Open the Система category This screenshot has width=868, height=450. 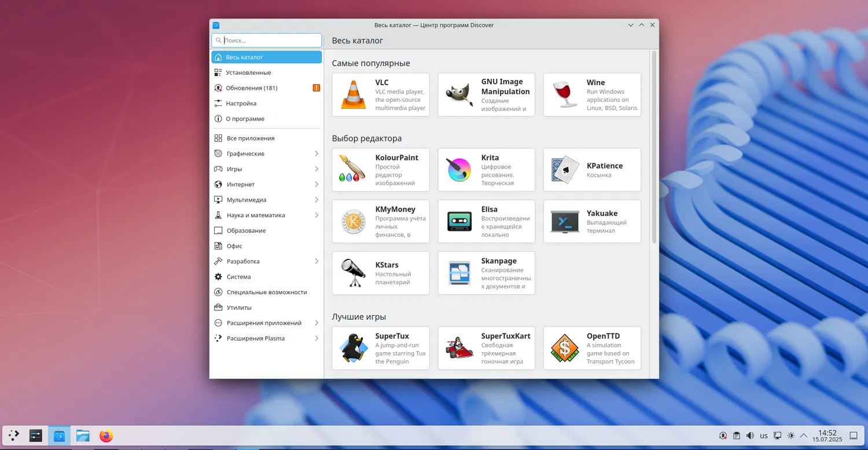pos(267,277)
